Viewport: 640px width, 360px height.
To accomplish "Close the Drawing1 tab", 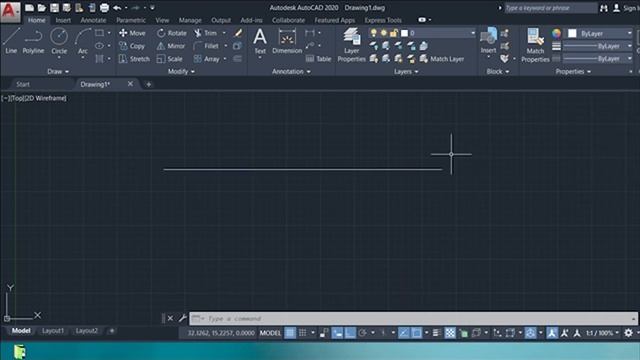I will coord(130,84).
